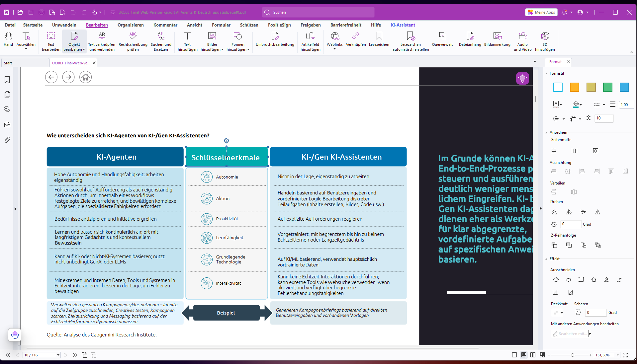637x364 pixels.
Task: Open the pages panel in left sidebar
Action: (7, 95)
